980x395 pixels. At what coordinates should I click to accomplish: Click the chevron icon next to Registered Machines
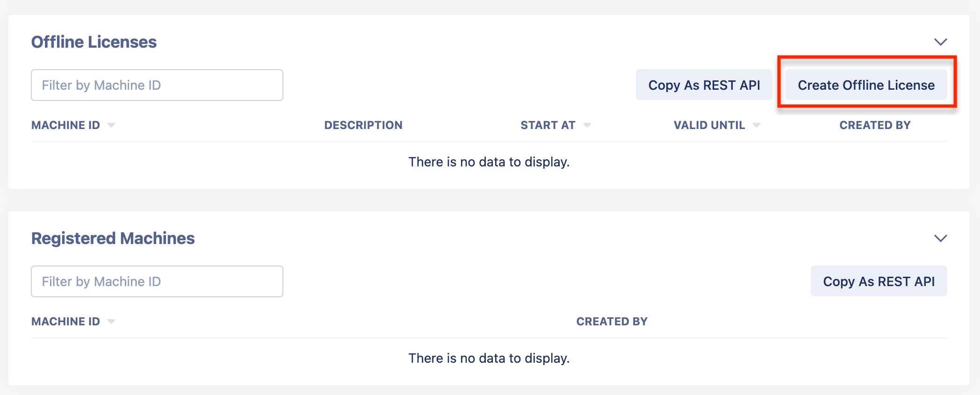click(940, 238)
